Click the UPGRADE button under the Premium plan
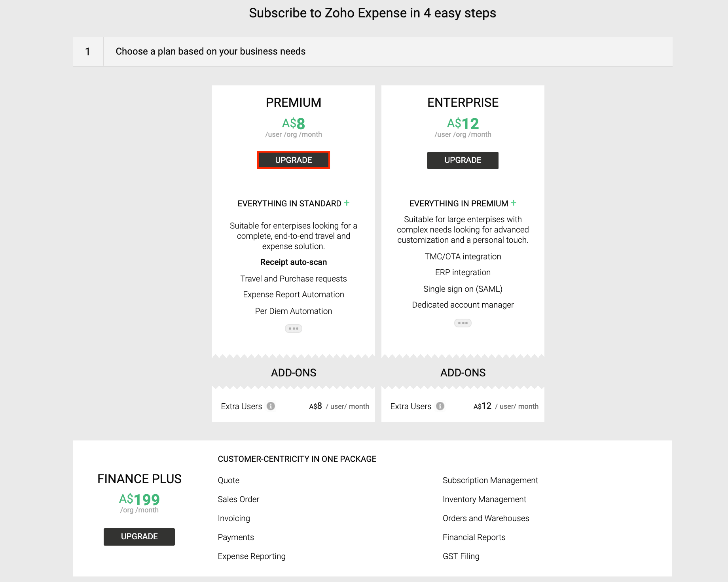Viewport: 728px width, 582px height. point(293,160)
